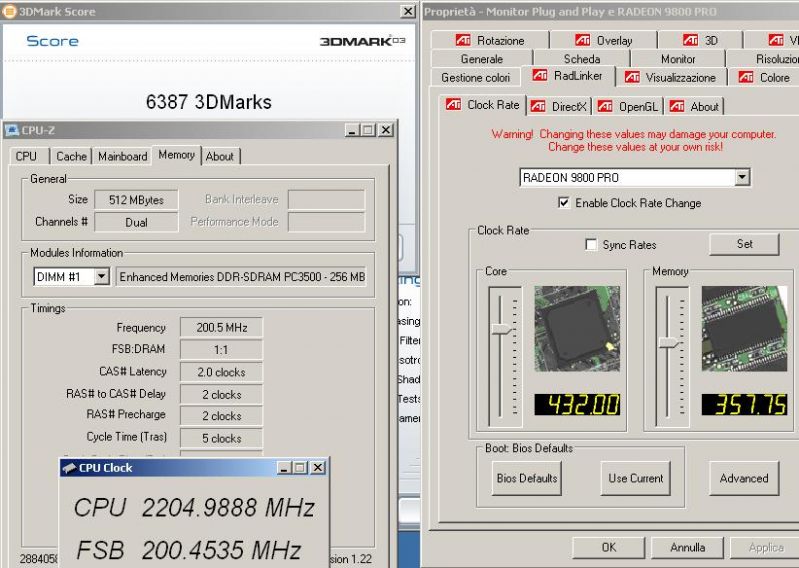Click the ATI icon on OpenGL tab
This screenshot has height=568, width=799.
[x=605, y=106]
